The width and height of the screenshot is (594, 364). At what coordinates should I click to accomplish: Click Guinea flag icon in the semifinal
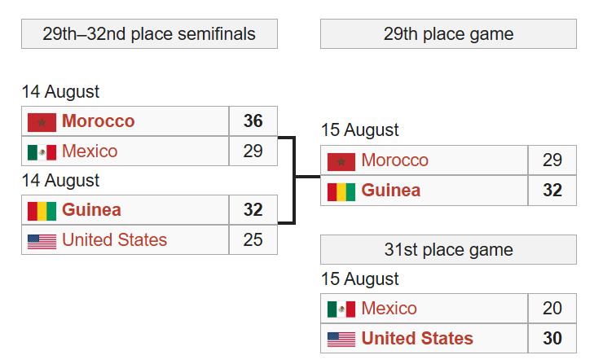point(42,211)
